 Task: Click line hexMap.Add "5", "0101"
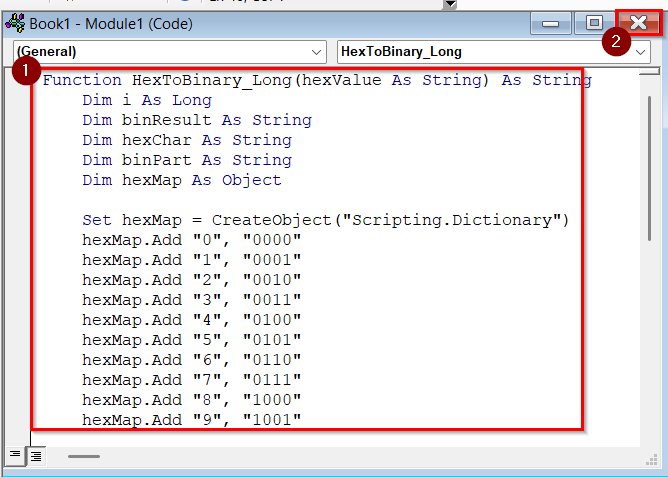pyautogui.click(x=192, y=341)
